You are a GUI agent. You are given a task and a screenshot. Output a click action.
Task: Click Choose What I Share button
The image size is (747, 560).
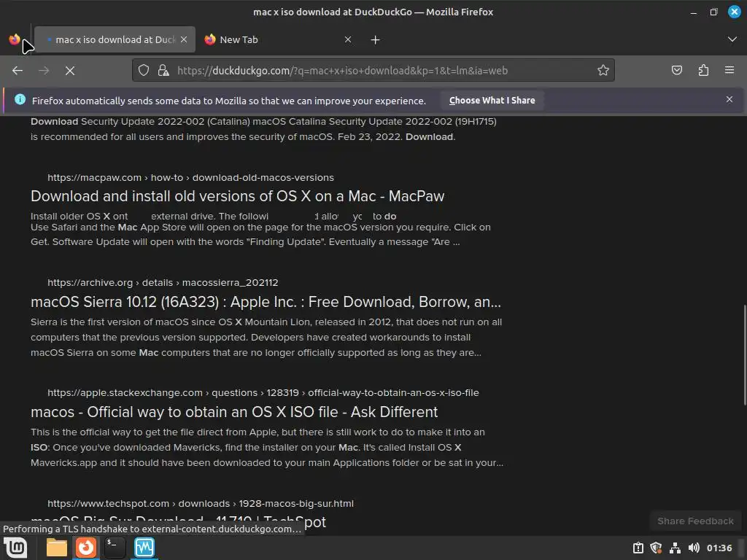tap(492, 101)
